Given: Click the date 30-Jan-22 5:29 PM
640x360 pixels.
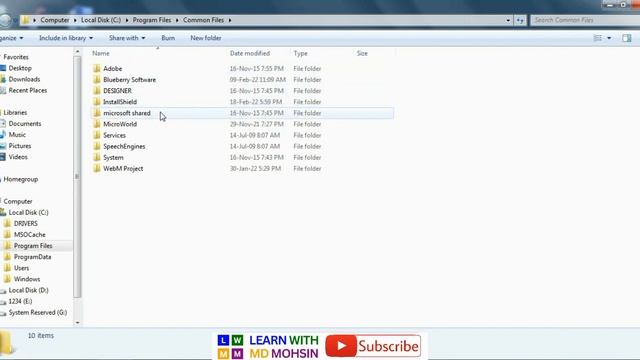Looking at the screenshot, I should point(255,168).
